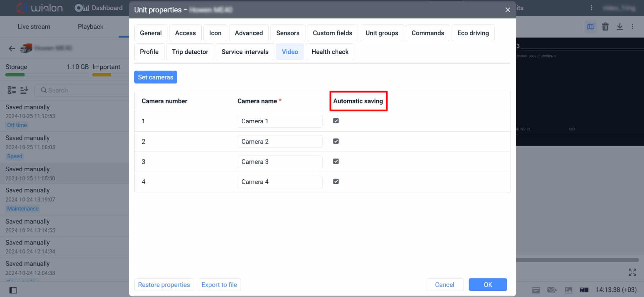Click the sort order icon above list
Viewport: 644px width, 297px height.
(24, 90)
